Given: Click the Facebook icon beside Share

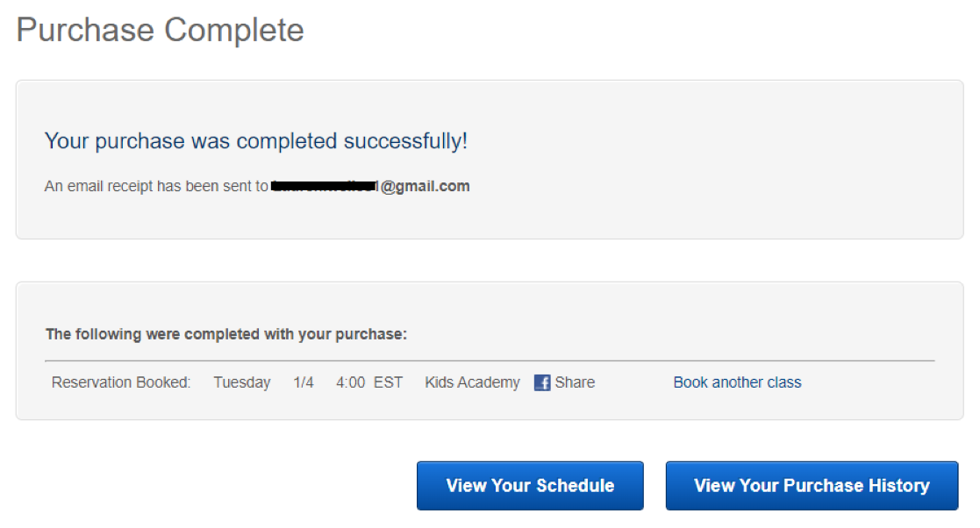Looking at the screenshot, I should click(542, 382).
